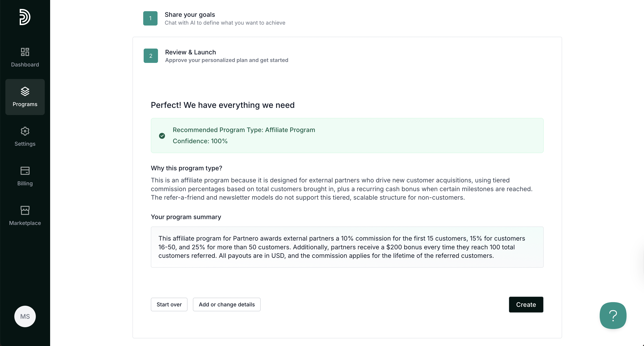Viewport: 644px width, 346px height.
Task: Open the Marketplace storefront icon
Action: tap(25, 210)
